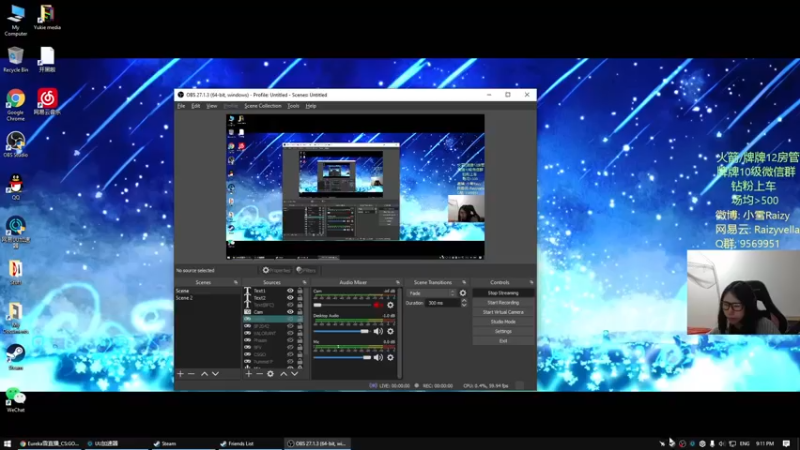Open OBS Studio desktop shortcut
The image size is (800, 450).
click(x=15, y=144)
